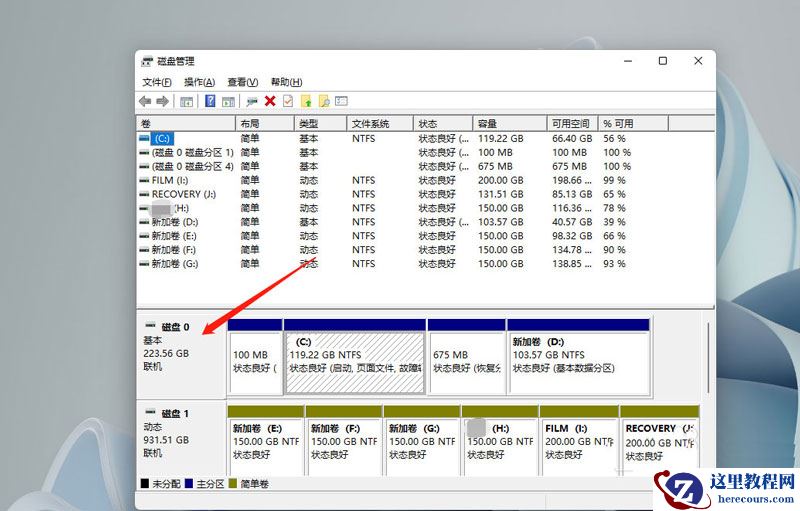Click drive icon of 磁盘 0 磁盘分区 1
Viewport: 800px width, 511px height.
coord(144,152)
